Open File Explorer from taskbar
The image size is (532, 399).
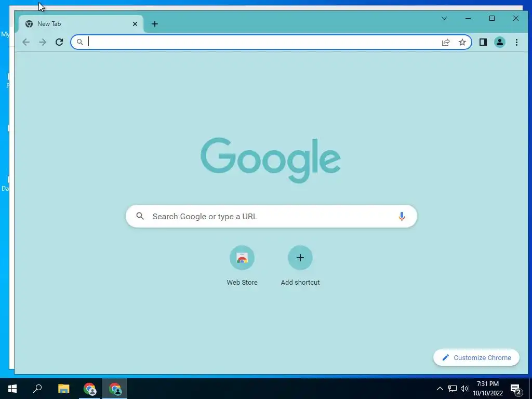tap(63, 389)
